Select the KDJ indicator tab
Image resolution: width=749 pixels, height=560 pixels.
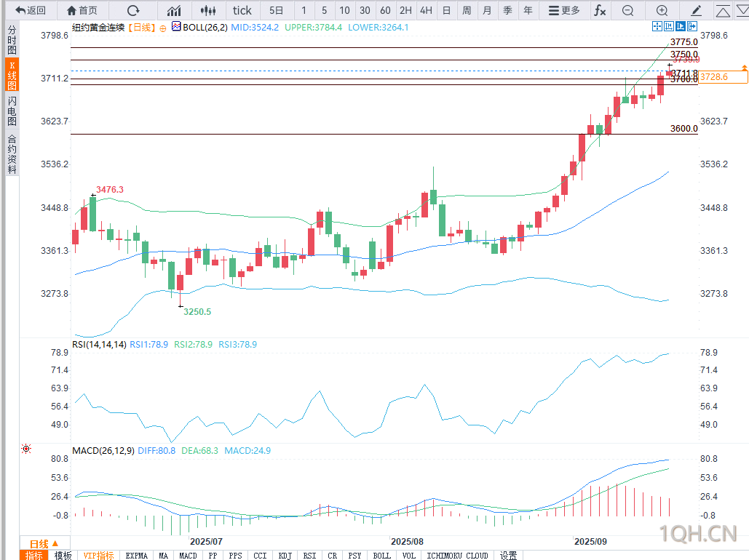click(285, 556)
